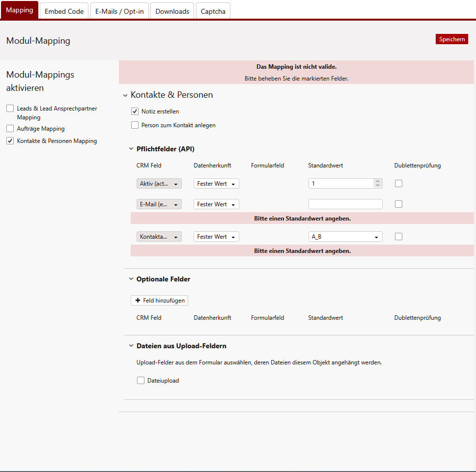Switch to the Embed Code tab
This screenshot has height=472, width=476.
pos(64,11)
